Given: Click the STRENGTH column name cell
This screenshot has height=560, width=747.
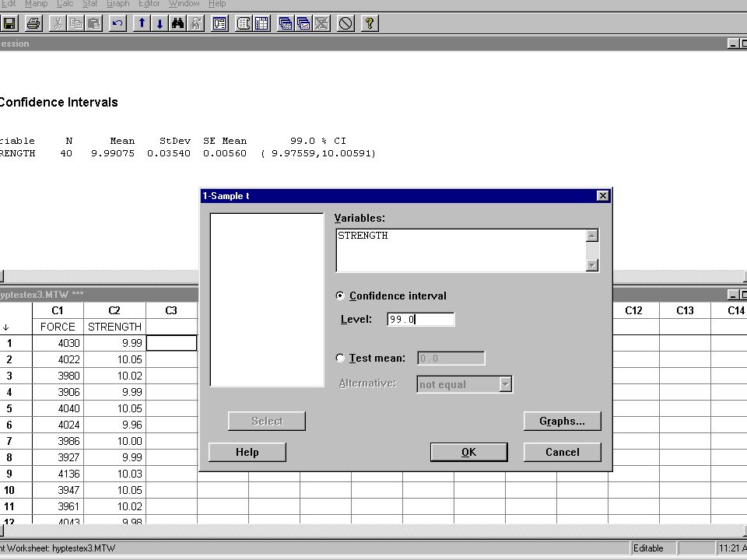Looking at the screenshot, I should [114, 327].
